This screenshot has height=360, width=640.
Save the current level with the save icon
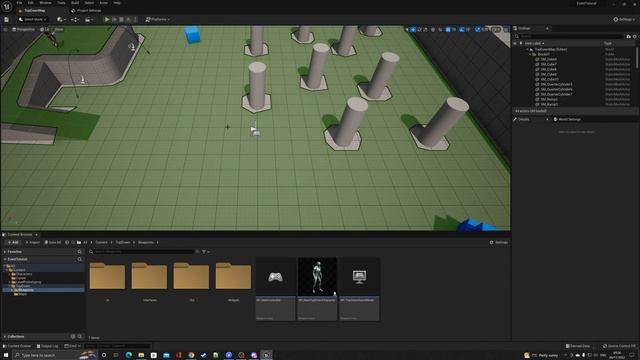tap(7, 19)
